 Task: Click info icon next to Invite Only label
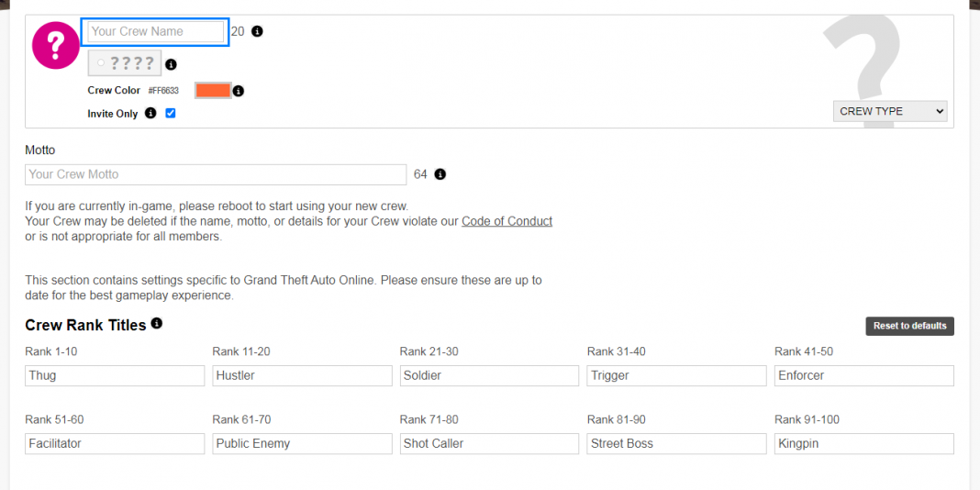150,114
